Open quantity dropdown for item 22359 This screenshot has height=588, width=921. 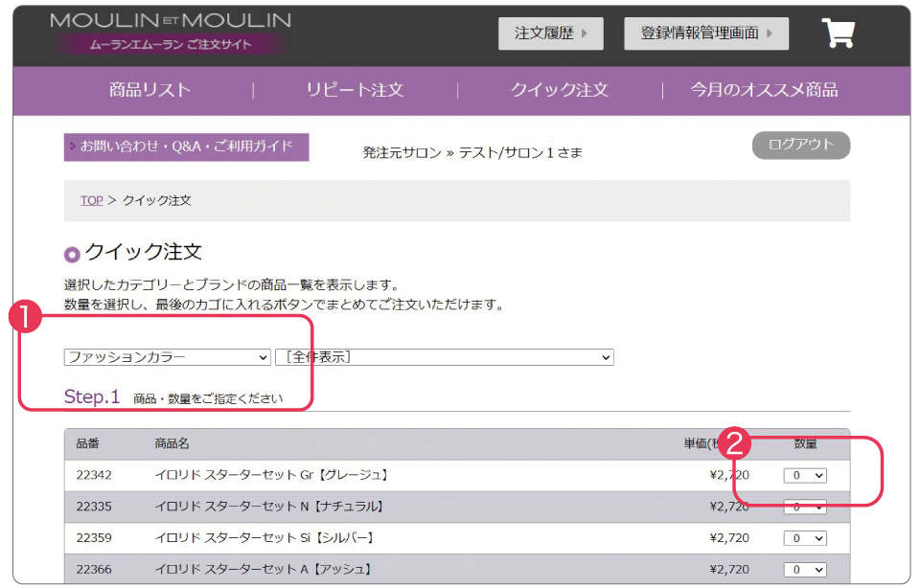click(x=804, y=538)
